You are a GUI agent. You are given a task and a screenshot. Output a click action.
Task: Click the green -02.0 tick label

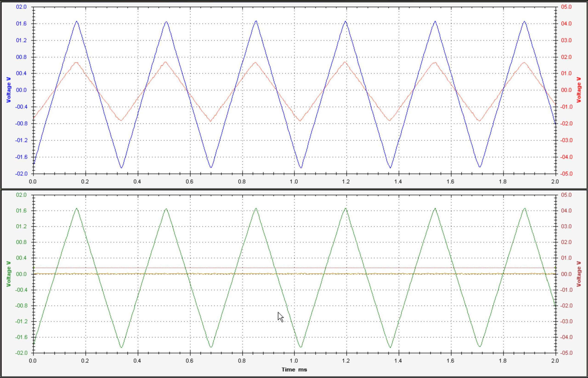point(21,353)
